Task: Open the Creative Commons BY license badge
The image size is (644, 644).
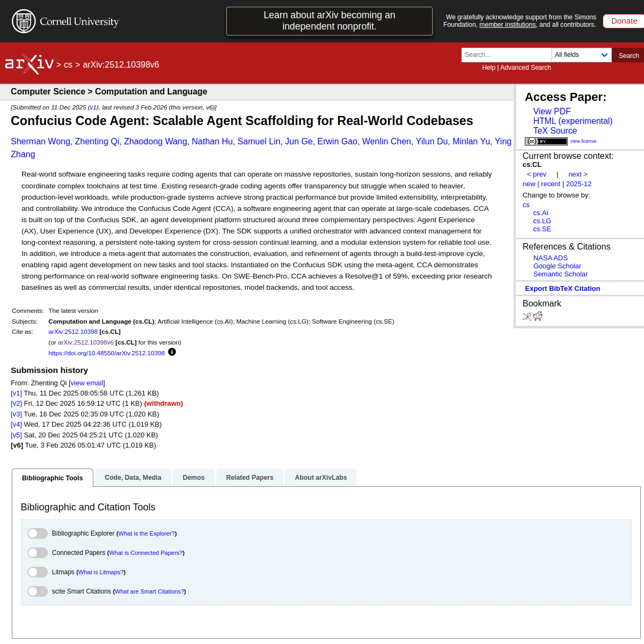Action: click(x=546, y=141)
